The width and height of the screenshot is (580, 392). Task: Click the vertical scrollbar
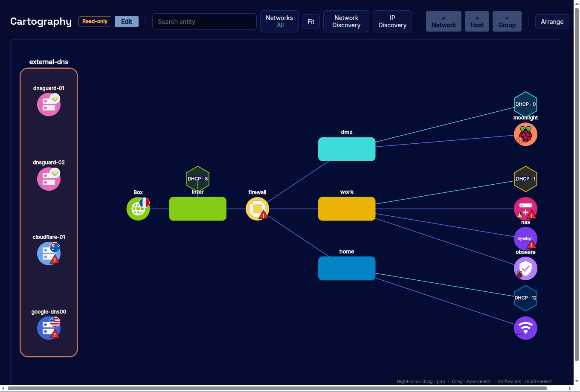coord(577,183)
